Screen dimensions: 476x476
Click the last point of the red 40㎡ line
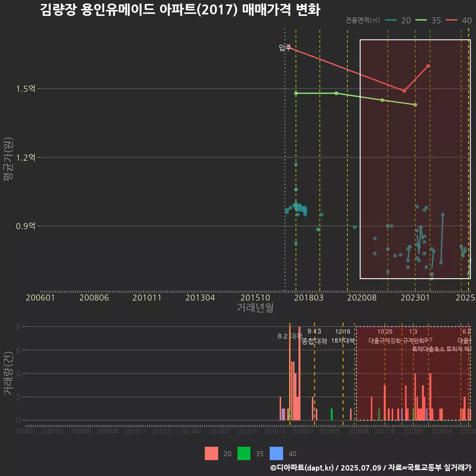(428, 65)
